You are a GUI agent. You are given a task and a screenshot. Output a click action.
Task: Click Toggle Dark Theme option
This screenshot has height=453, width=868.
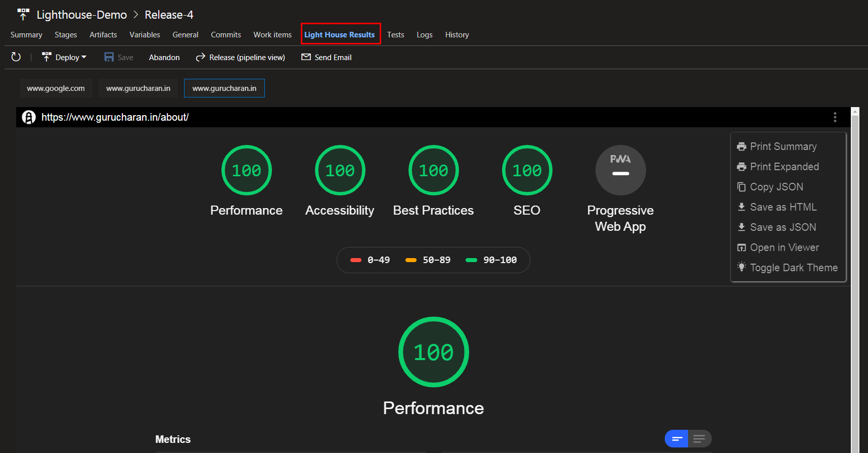(789, 268)
